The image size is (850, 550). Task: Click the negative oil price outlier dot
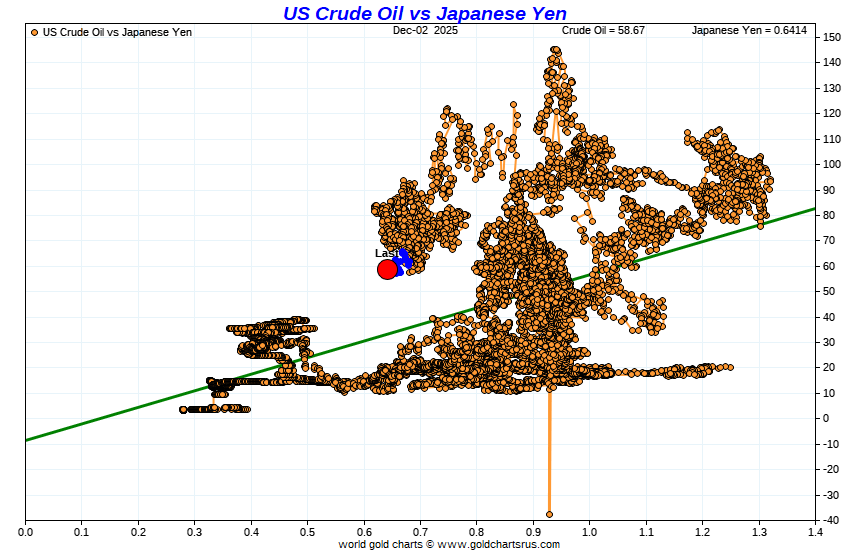point(549,514)
